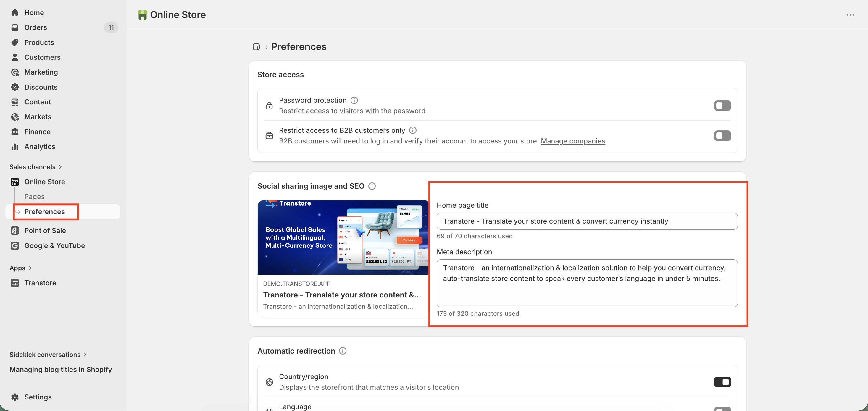Click the Finance bank icon
Viewport: 868px width, 411px height.
tap(15, 132)
